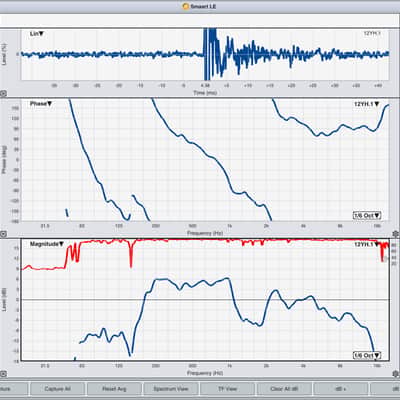Open the Phase plot type dropdown
Screen dimensions: 400x400
41,104
